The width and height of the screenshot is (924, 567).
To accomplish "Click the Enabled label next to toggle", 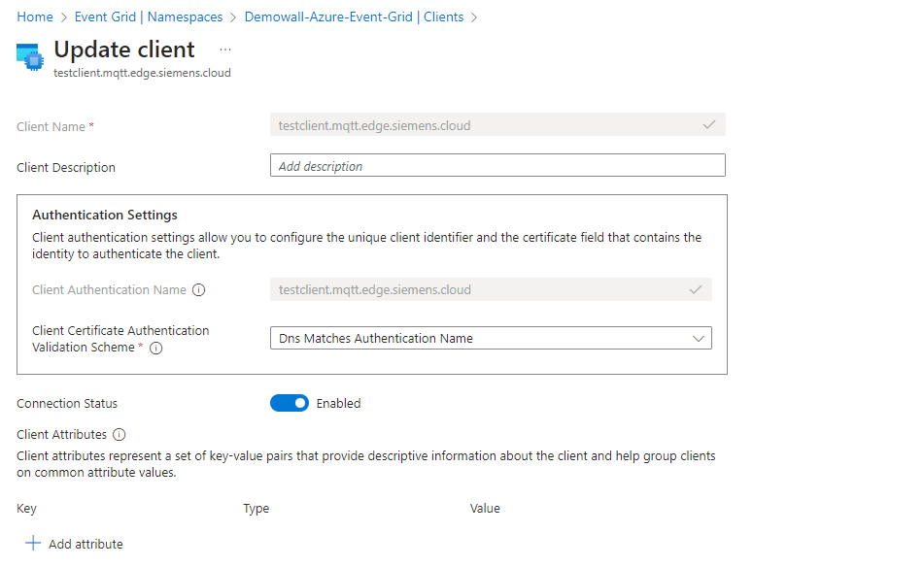I will tap(338, 403).
